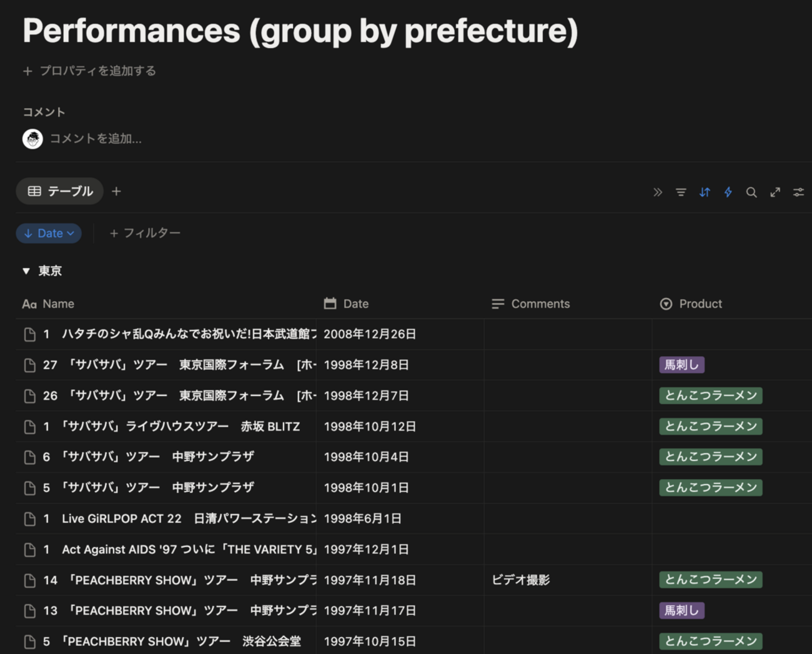Click プロパティを追加する button
The height and width of the screenshot is (654, 812).
90,71
